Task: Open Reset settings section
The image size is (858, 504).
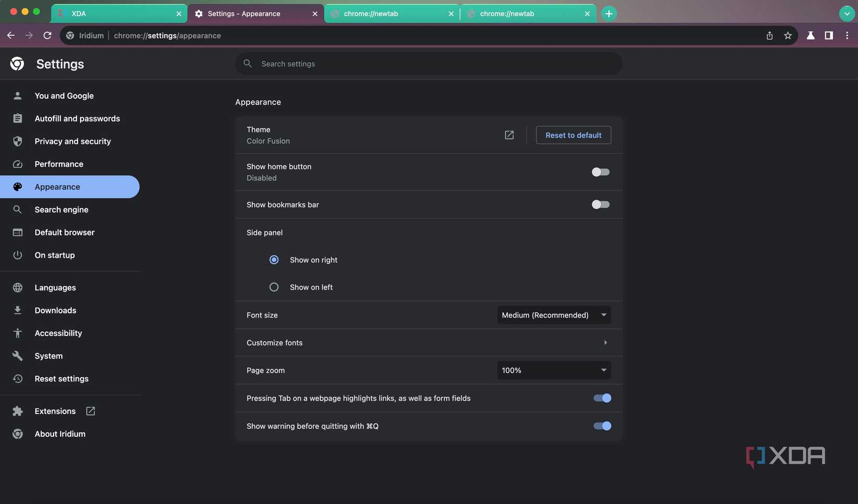Action: click(x=70, y=379)
